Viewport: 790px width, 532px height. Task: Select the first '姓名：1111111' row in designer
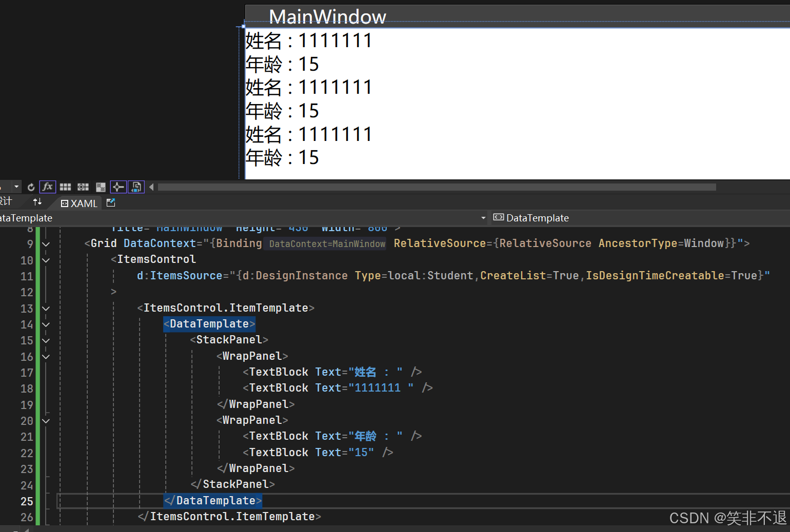[x=309, y=40]
